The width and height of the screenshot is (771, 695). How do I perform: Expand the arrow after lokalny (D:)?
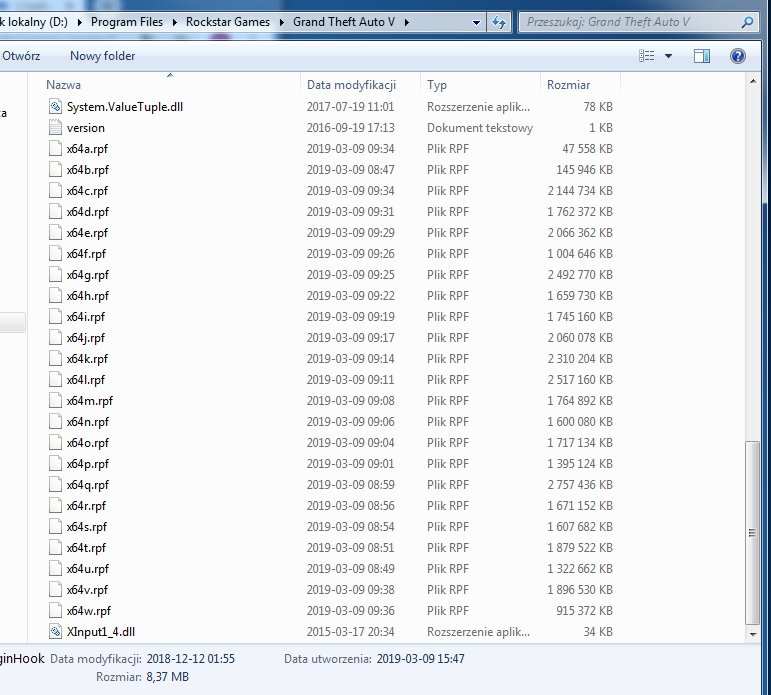tap(80, 23)
